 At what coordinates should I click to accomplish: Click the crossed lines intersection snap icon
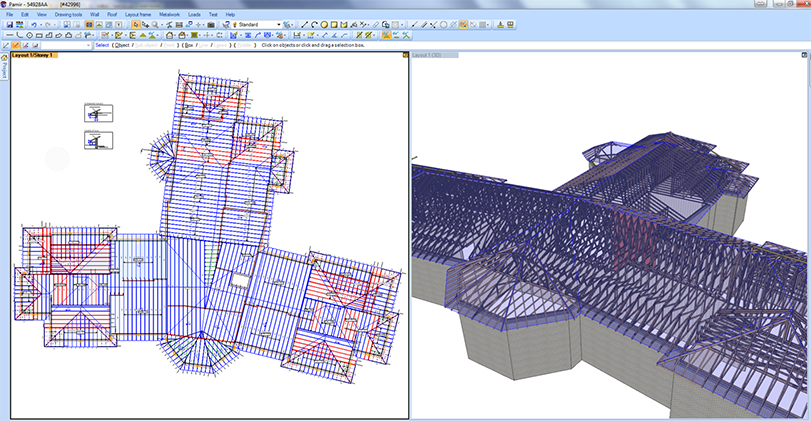[433, 24]
